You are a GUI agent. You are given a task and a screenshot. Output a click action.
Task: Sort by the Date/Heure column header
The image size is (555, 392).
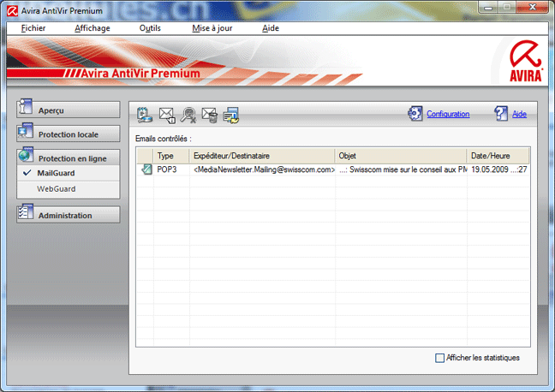pyautogui.click(x=498, y=156)
